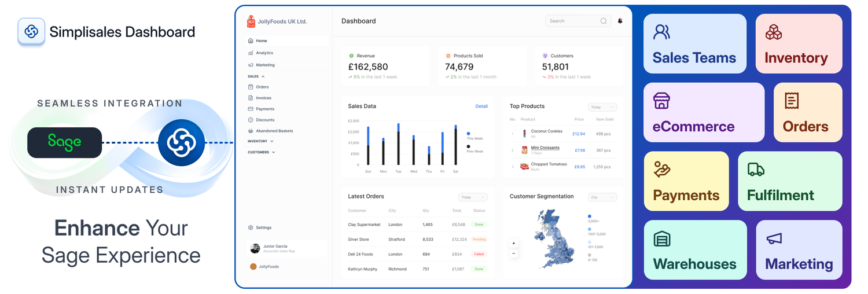Click the 74,679 products sold value
868x294 pixels.
[459, 67]
